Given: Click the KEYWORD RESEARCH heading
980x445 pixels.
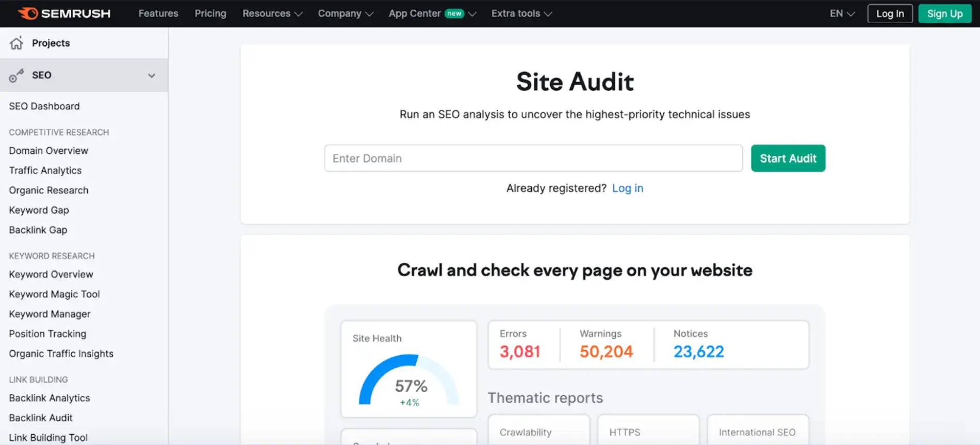Looking at the screenshot, I should pyautogui.click(x=52, y=256).
